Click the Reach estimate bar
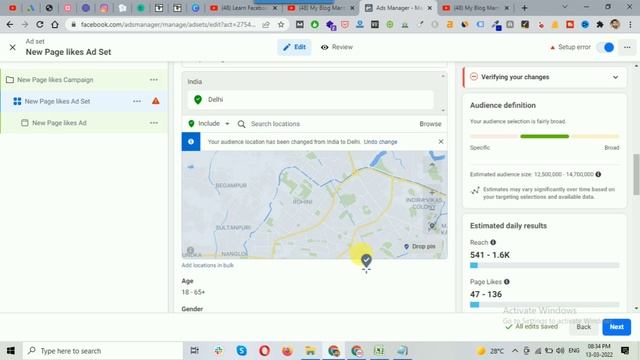The width and height of the screenshot is (640, 360). pos(544,265)
